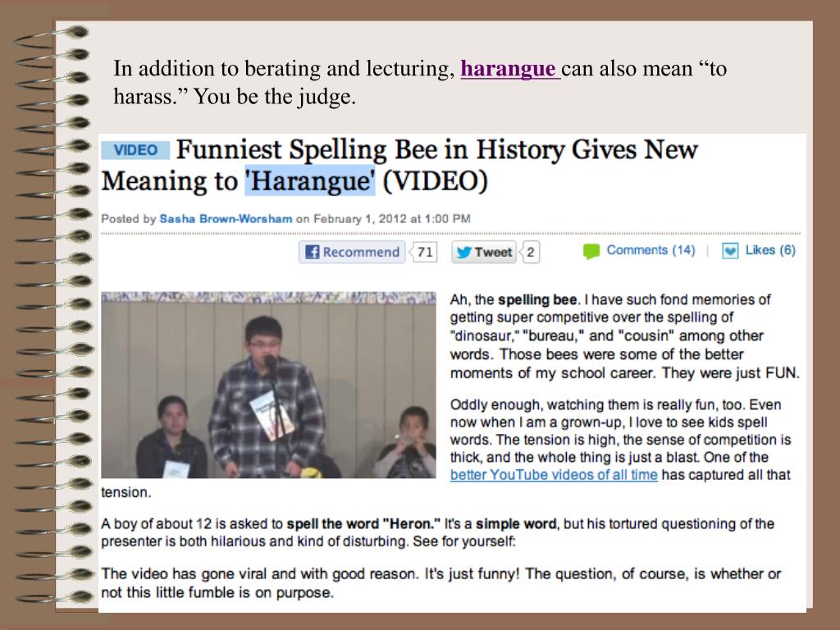Screen dimensions: 840x630
Task: Open author Sasha Brown-Worsham's profile link
Action: [226, 218]
